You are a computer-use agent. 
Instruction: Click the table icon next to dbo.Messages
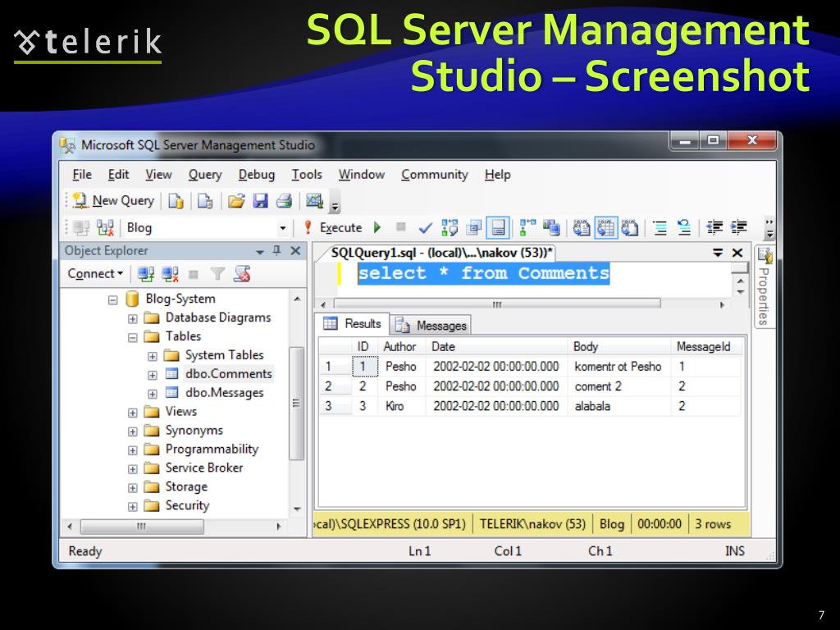point(172,392)
